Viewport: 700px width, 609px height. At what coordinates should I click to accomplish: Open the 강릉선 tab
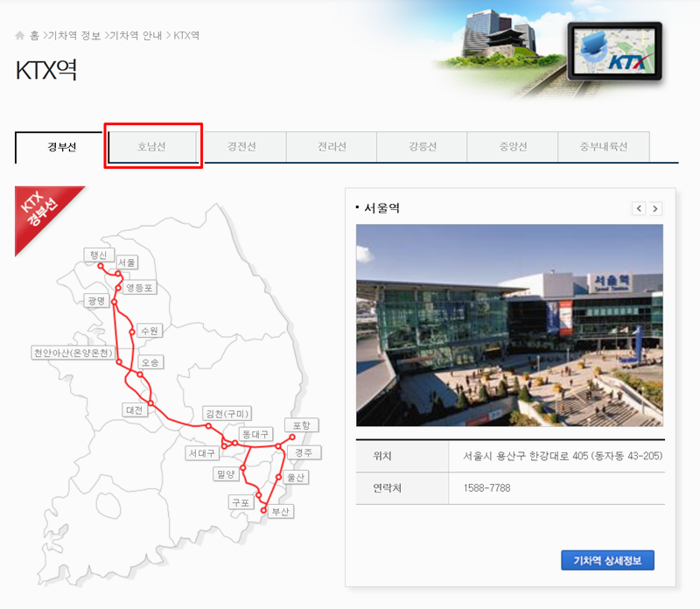423,146
